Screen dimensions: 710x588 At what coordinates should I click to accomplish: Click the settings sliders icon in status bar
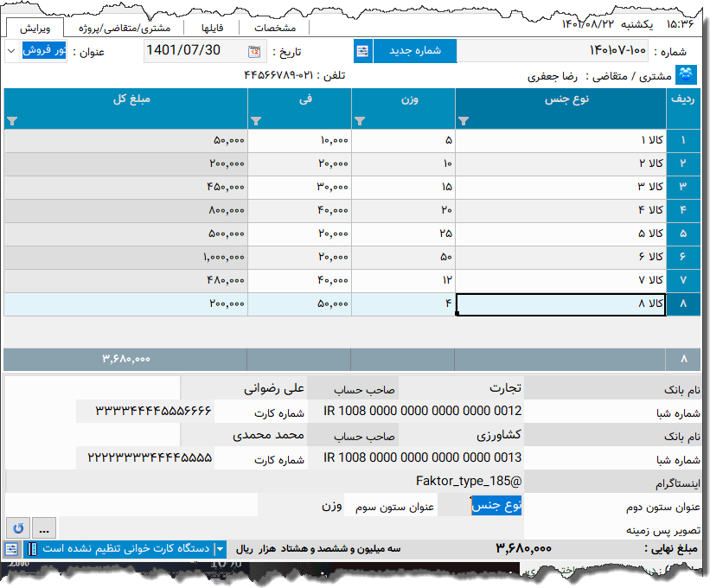coord(11,548)
